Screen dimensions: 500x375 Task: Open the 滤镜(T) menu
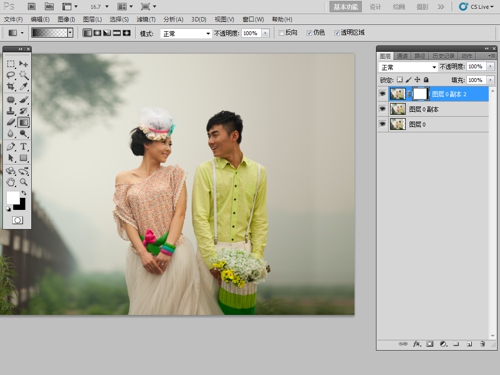pyautogui.click(x=146, y=19)
